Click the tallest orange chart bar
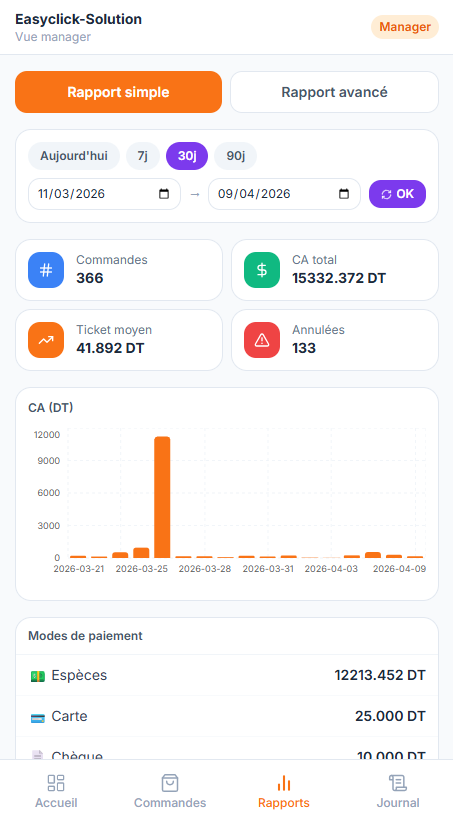 tap(162, 497)
